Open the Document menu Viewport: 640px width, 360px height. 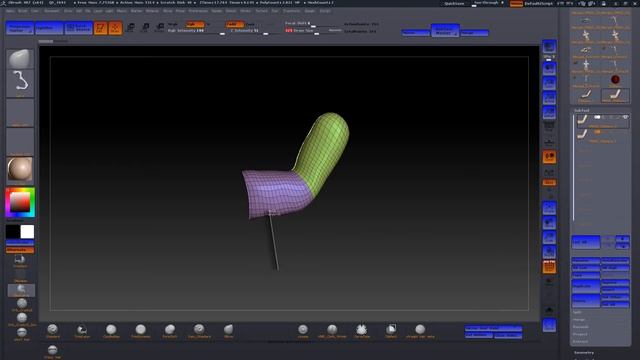tap(52, 11)
